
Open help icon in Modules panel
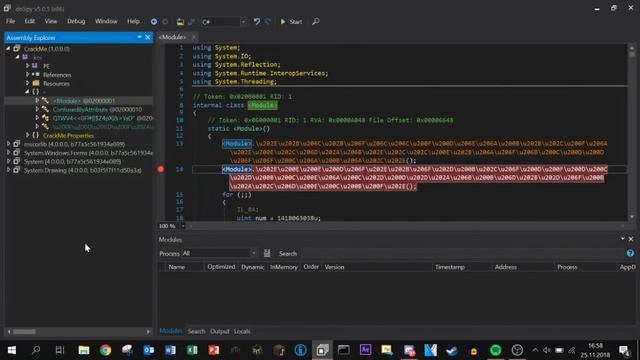[630, 253]
